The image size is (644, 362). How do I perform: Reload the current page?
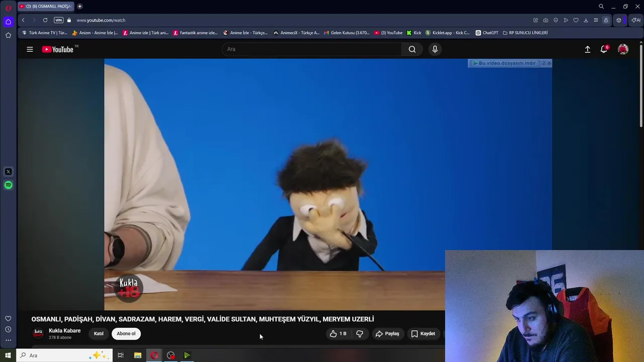45,20
